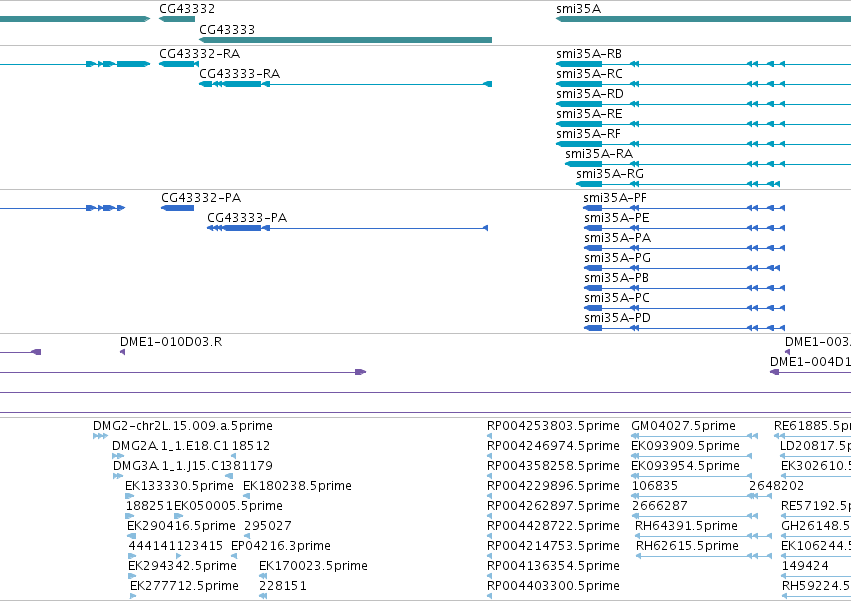851x601 pixels.
Task: Select transcript smi35A-RE
Action: tap(589, 114)
